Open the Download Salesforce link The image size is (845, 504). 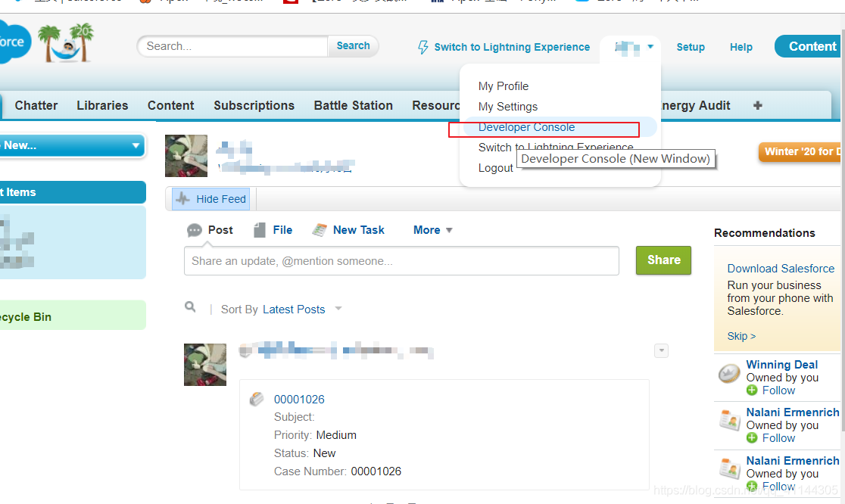coord(781,268)
